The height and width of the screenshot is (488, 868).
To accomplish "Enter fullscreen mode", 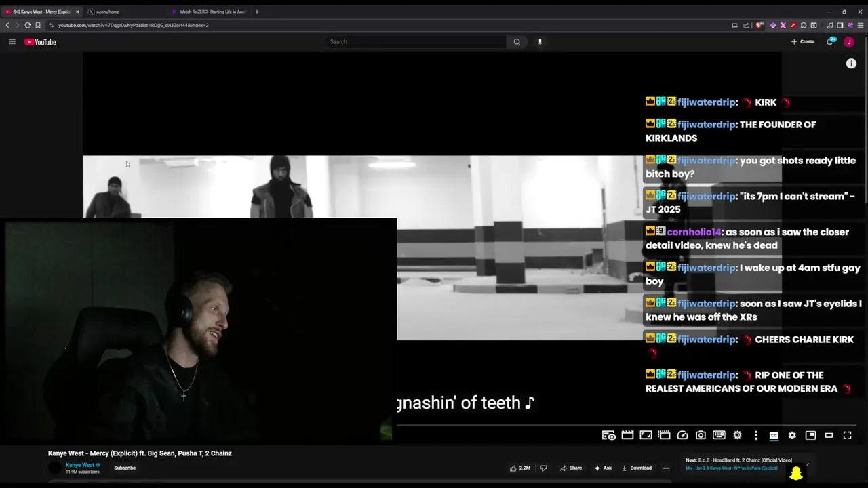I will click(847, 435).
